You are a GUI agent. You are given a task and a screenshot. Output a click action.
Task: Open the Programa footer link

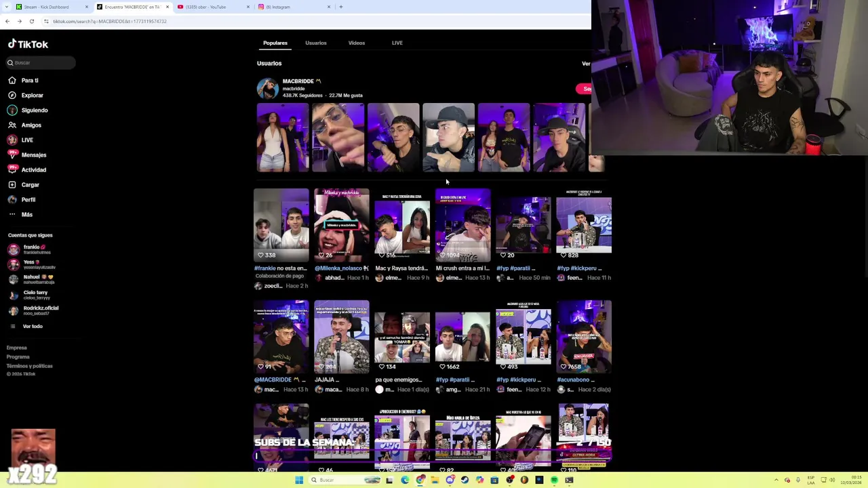pos(18,357)
